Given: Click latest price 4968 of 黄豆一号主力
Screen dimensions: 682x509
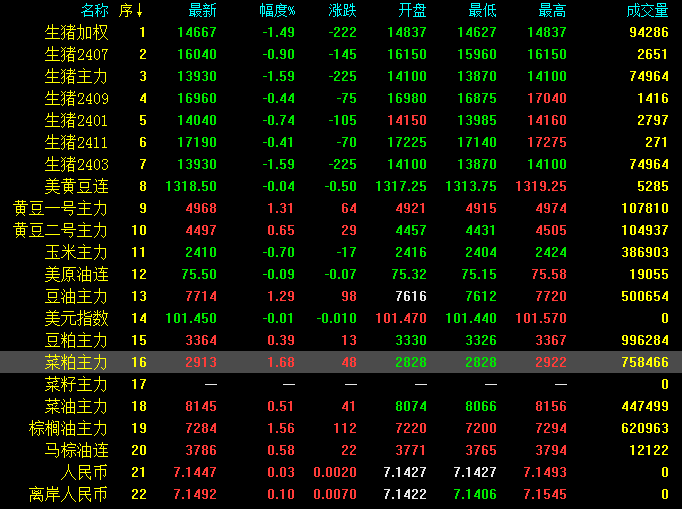Looking at the screenshot, I should [x=201, y=208].
